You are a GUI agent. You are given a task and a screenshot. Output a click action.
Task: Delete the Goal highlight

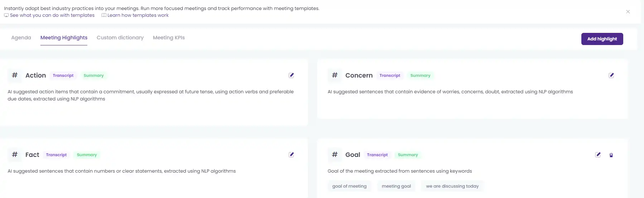click(611, 155)
